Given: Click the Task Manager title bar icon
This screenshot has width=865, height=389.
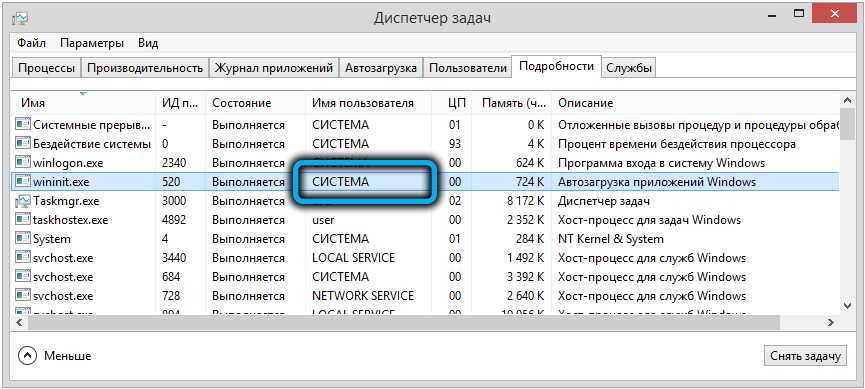Looking at the screenshot, I should (20, 19).
